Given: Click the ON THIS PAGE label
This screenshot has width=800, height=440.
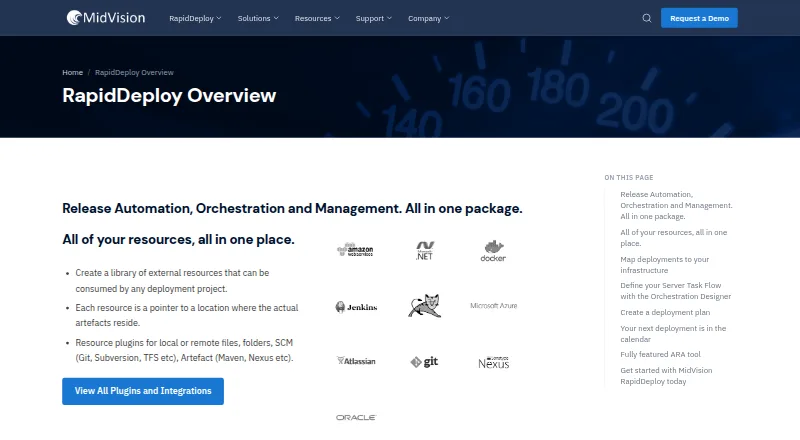Looking at the screenshot, I should [x=629, y=178].
